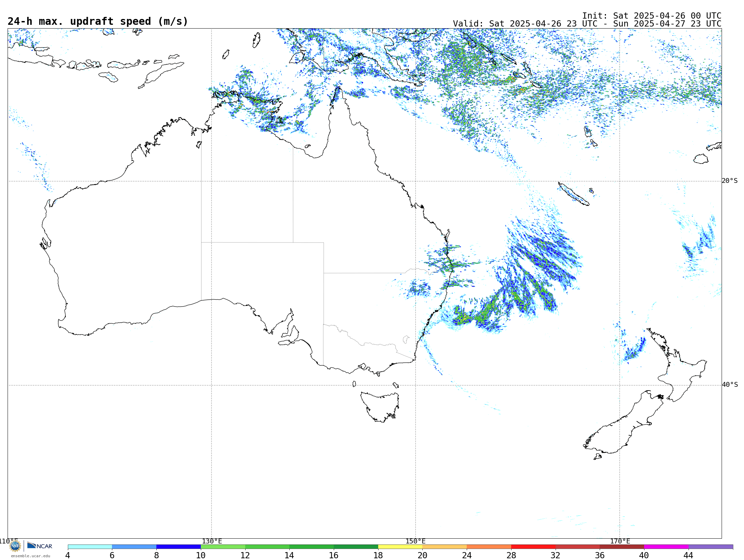Click the plot title '24-h max. updraft speed (m/s)'
Viewport: 744px width, 560px height.
pyautogui.click(x=98, y=21)
